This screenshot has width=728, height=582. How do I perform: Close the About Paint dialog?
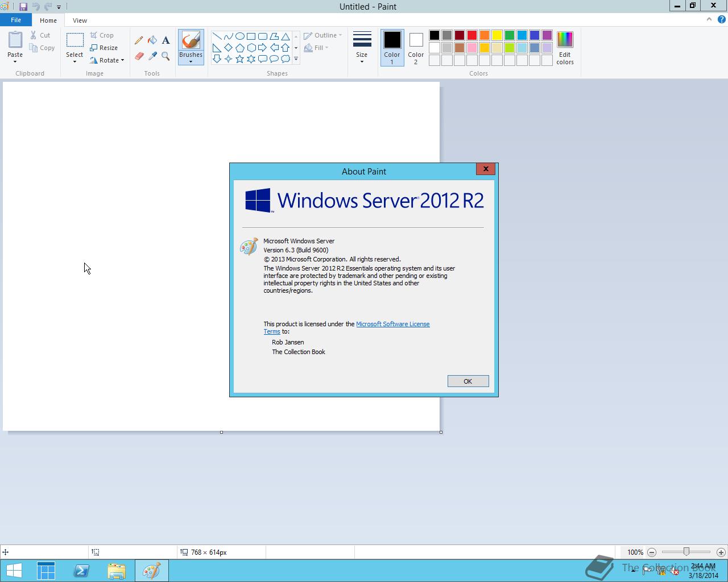click(x=486, y=169)
